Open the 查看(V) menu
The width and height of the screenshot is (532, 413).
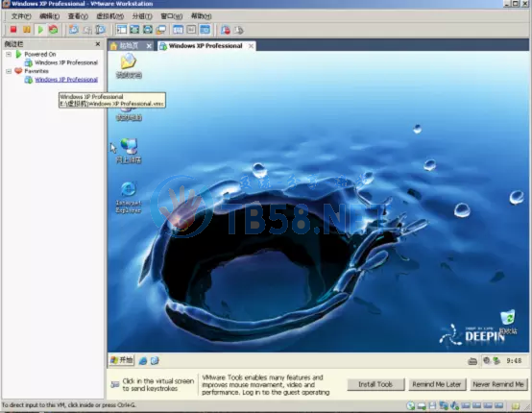(x=78, y=16)
